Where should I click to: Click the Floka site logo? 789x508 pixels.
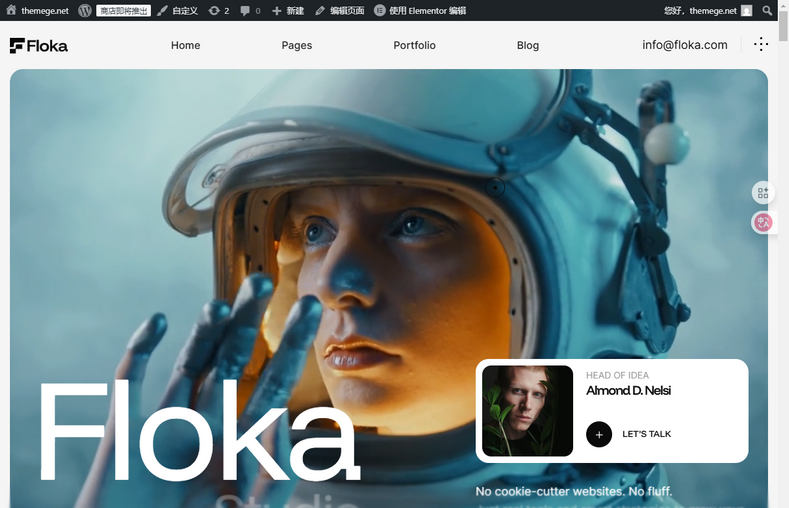[x=39, y=46]
